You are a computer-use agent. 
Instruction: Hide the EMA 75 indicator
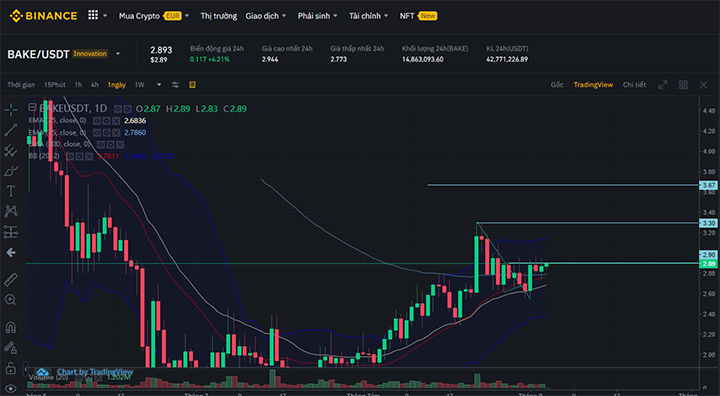[97, 133]
